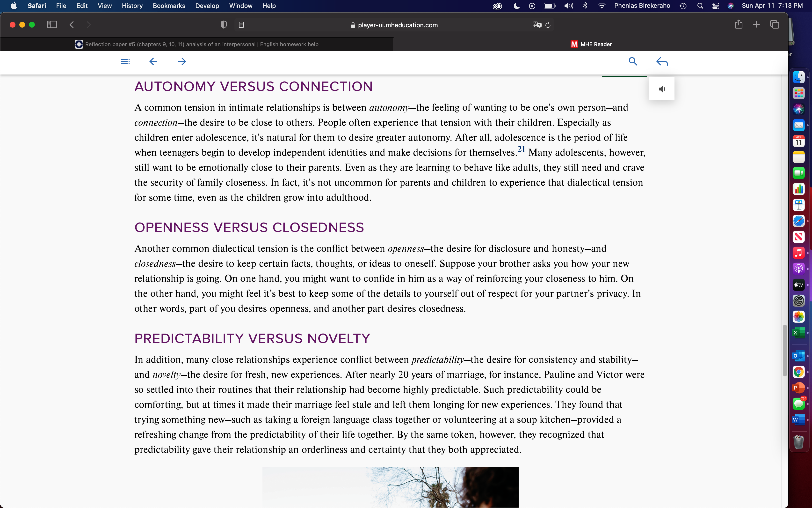Click the page vertical scrollbar
Image resolution: width=812 pixels, height=508 pixels.
784,351
